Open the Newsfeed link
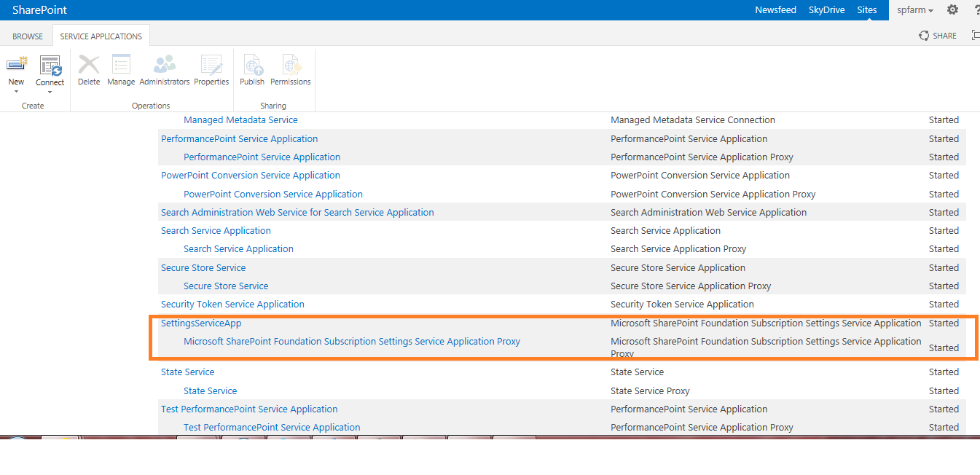The width and height of the screenshot is (980, 475). click(x=775, y=10)
